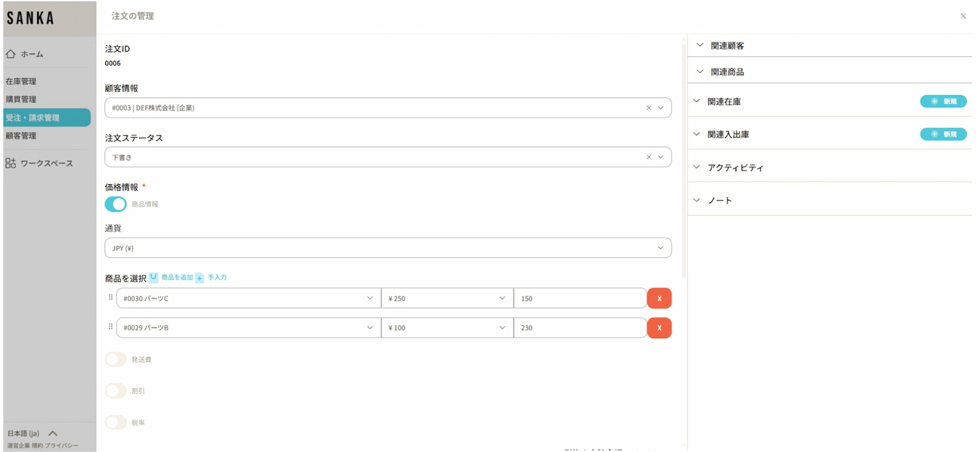Clear the customer info selection
980x452 pixels.
pyautogui.click(x=649, y=108)
